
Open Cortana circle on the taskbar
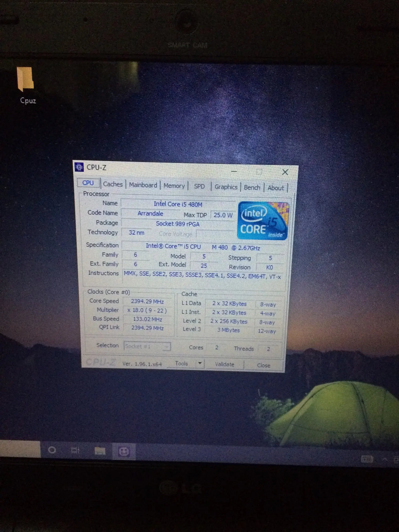pos(52,450)
